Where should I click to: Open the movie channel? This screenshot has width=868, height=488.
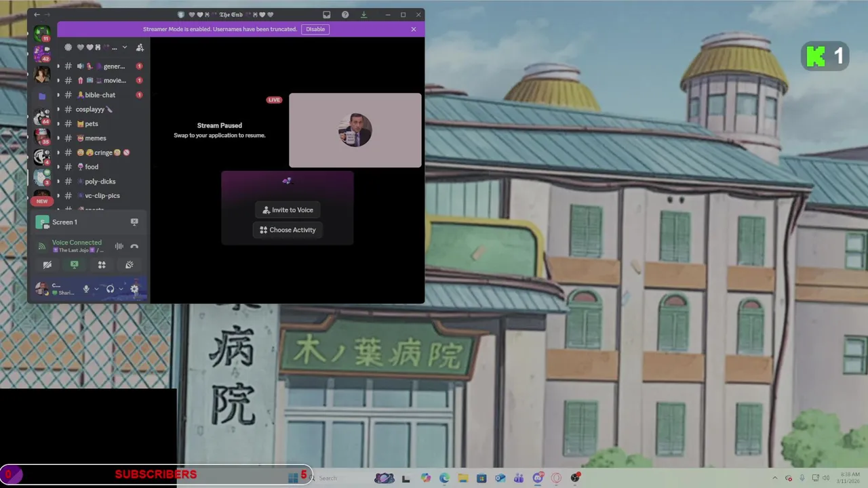(x=102, y=81)
